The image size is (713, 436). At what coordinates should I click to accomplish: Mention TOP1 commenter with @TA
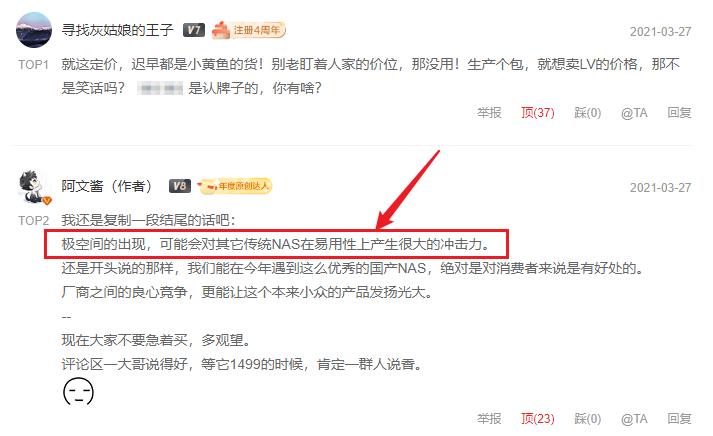pyautogui.click(x=634, y=112)
